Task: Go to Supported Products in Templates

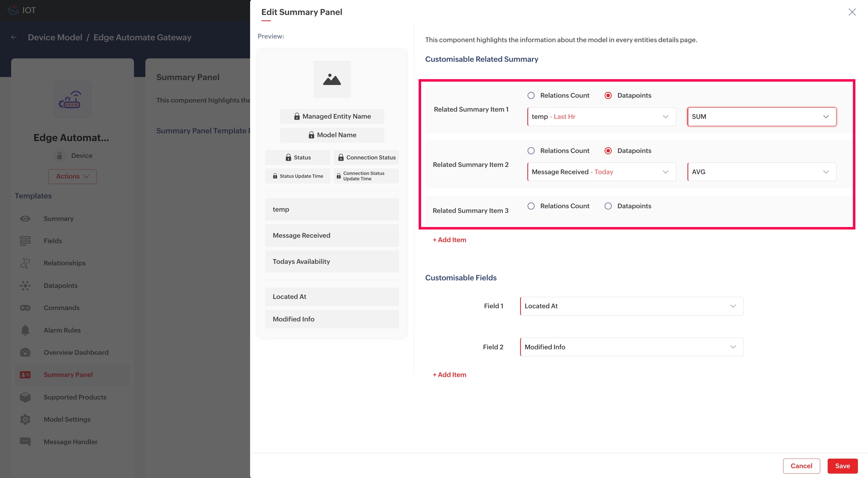Action: click(75, 397)
